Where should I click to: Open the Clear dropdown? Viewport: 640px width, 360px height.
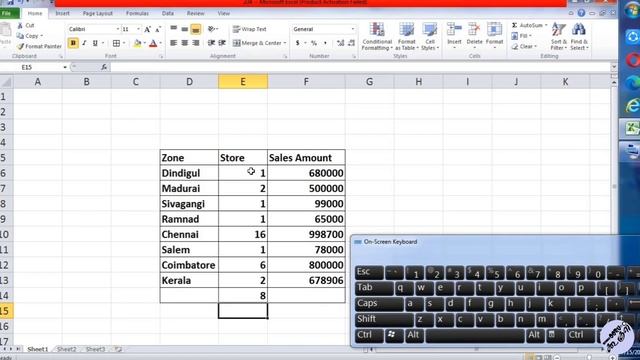pos(524,47)
